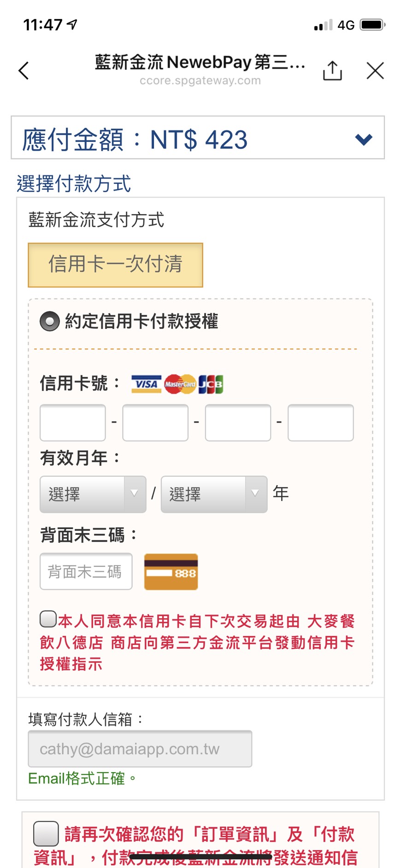Check the 請再次確認 order info checkbox

(x=46, y=833)
